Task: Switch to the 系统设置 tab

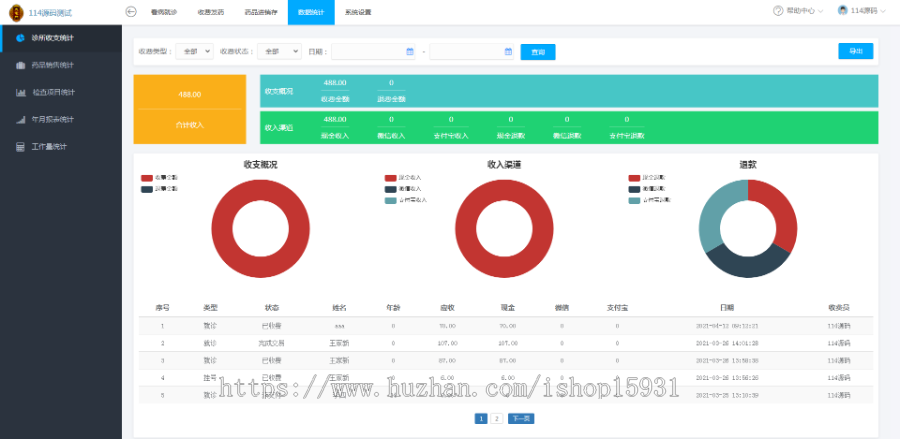Action: coord(357,12)
